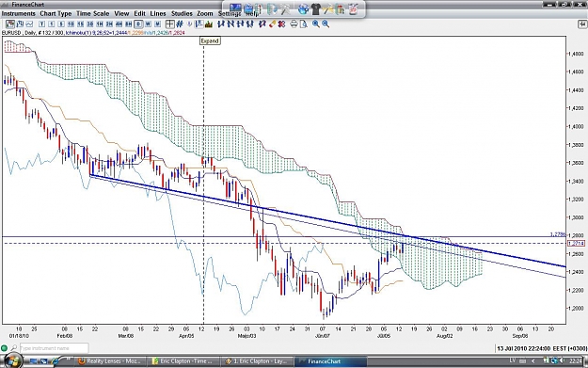Switch to 15-minute time scale
Screen dimensions: 588x368
coord(80,24)
